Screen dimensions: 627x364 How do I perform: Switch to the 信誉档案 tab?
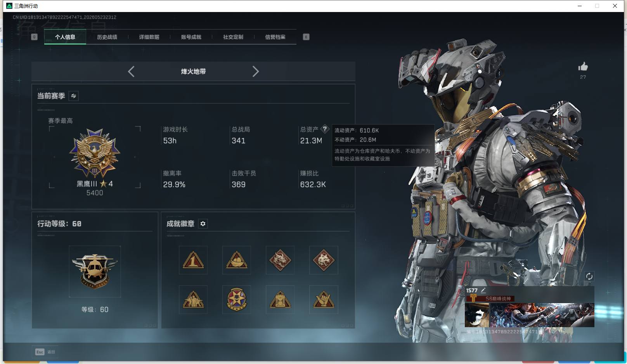[275, 37]
